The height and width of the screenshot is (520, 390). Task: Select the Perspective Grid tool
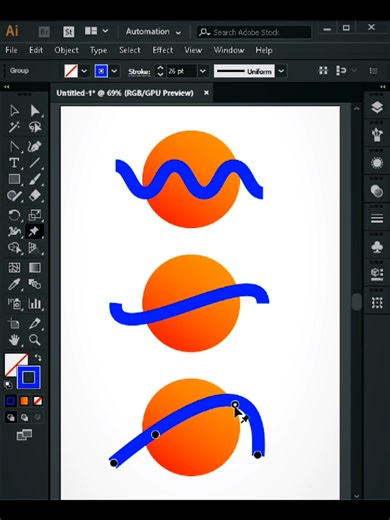[x=35, y=248]
